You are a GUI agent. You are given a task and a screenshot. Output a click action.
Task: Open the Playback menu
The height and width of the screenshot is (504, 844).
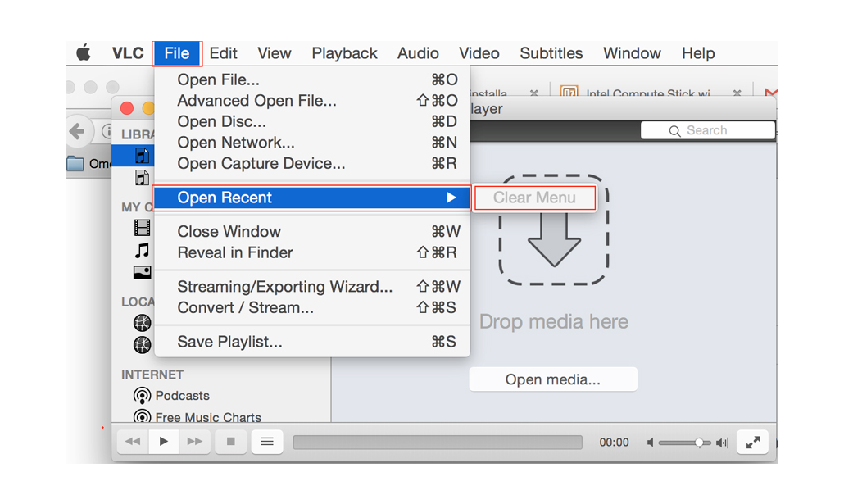point(344,53)
